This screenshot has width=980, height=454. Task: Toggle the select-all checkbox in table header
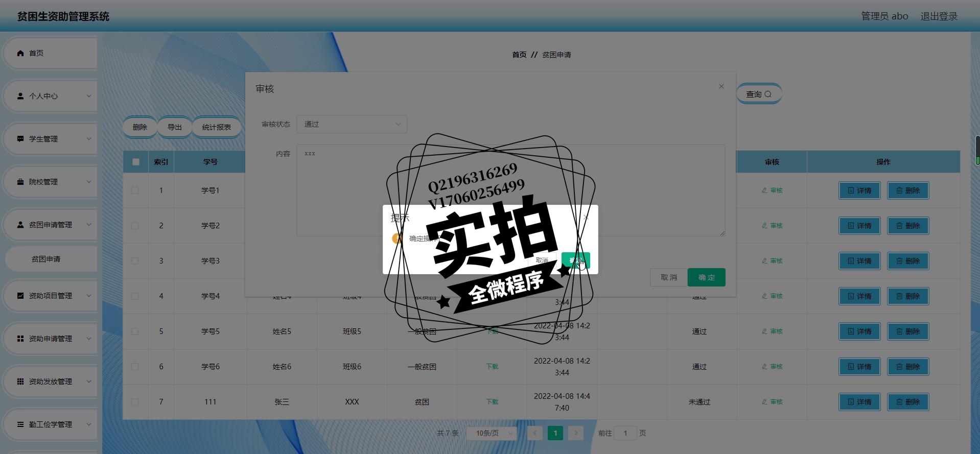(x=135, y=162)
